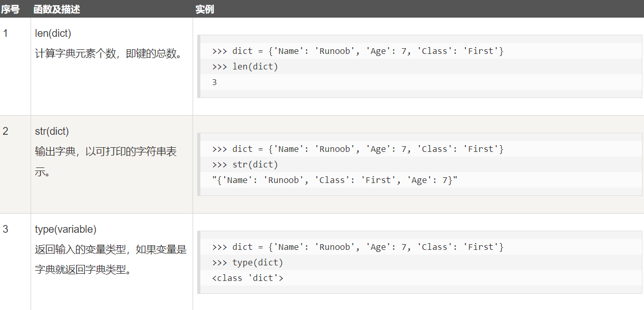This screenshot has width=644, height=310.
Task: Click dict assignment line in len example
Action: [x=358, y=51]
